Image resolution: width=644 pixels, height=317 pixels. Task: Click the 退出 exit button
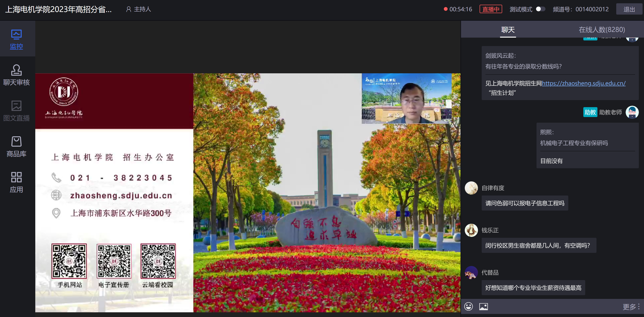[629, 9]
